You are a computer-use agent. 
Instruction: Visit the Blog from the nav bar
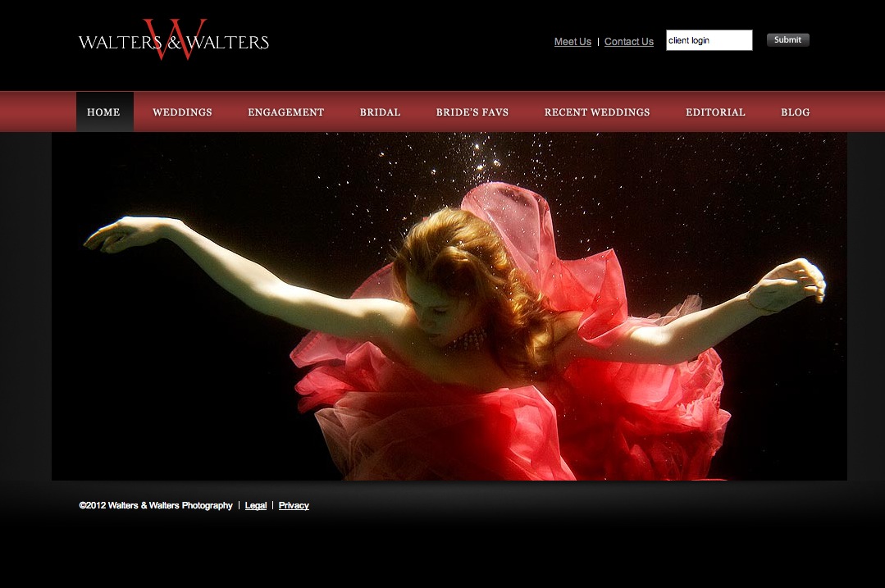[795, 112]
